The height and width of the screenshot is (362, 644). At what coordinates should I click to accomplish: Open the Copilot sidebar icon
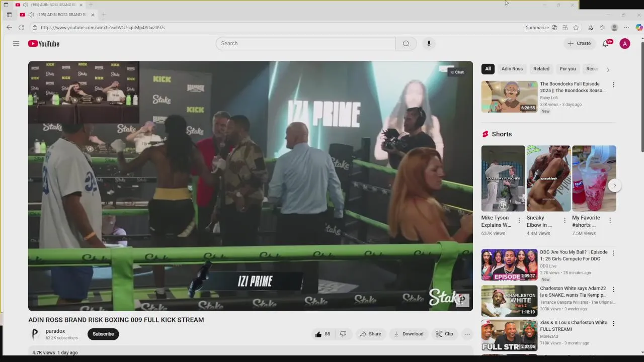click(x=639, y=28)
